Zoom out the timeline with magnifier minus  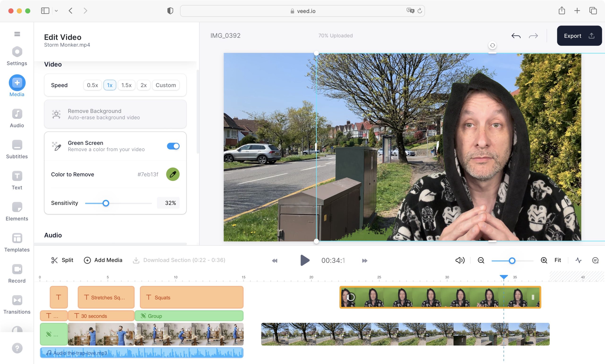pos(481,260)
